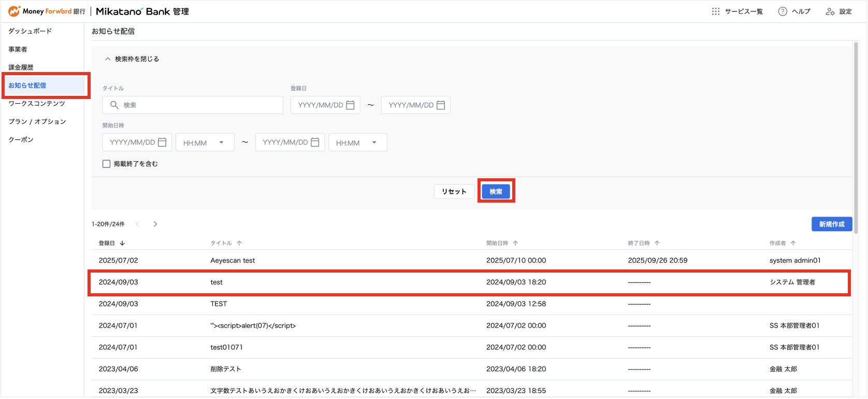The image size is (868, 399).
Task: Open calendar of 開始日時 start date field
Action: pos(162,142)
